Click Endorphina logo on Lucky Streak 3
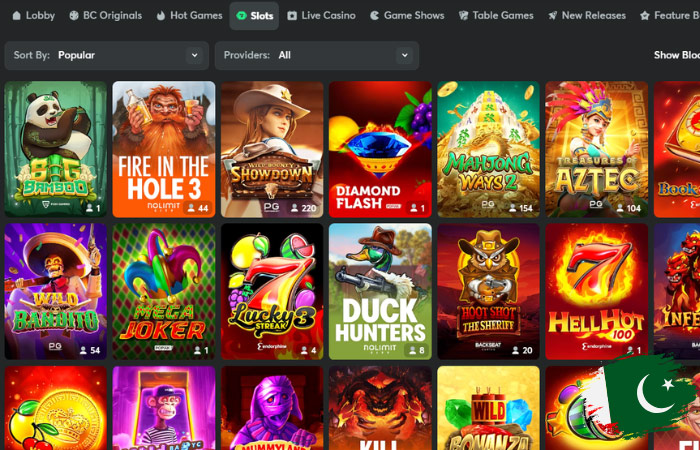 [272, 346]
